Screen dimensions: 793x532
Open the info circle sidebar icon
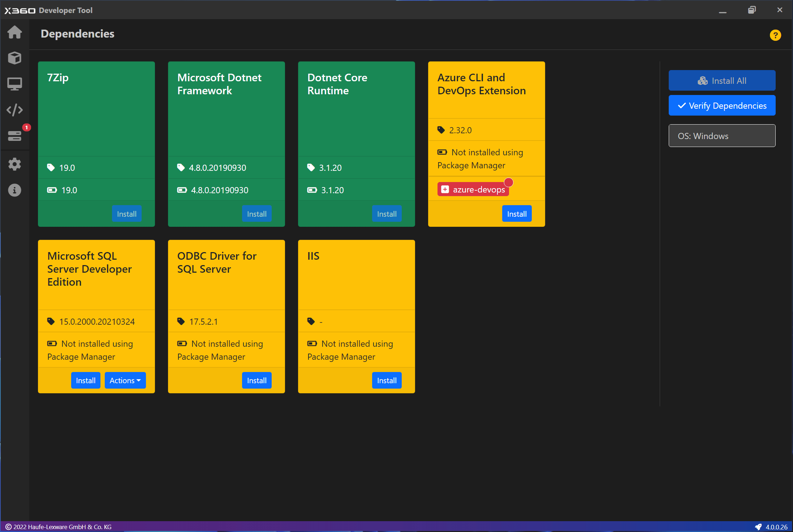pos(14,190)
